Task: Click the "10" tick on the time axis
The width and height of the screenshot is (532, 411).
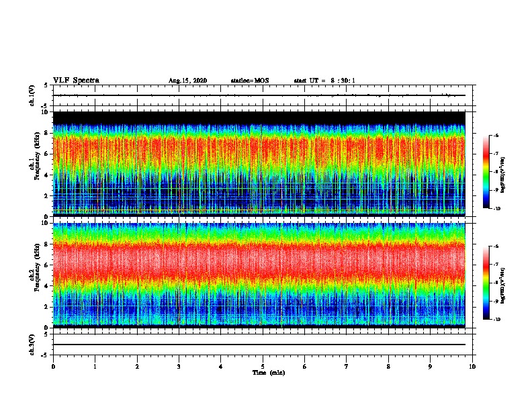Action: pyautogui.click(x=472, y=367)
